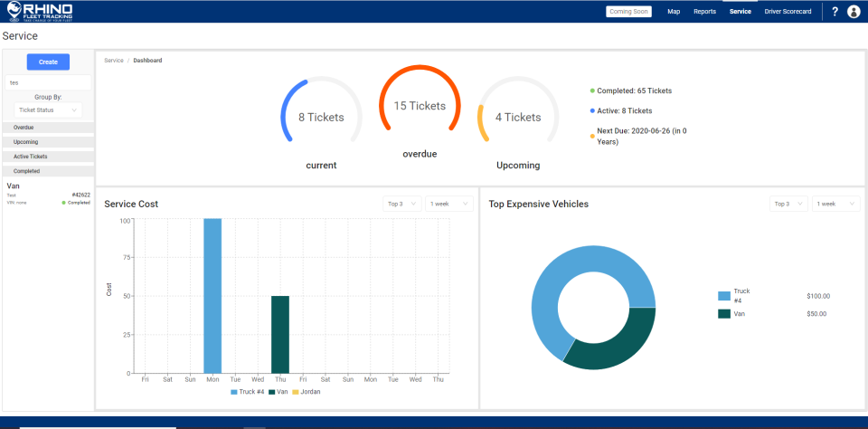
Task: Toggle Truck #4 in bar chart legend
Action: (248, 392)
